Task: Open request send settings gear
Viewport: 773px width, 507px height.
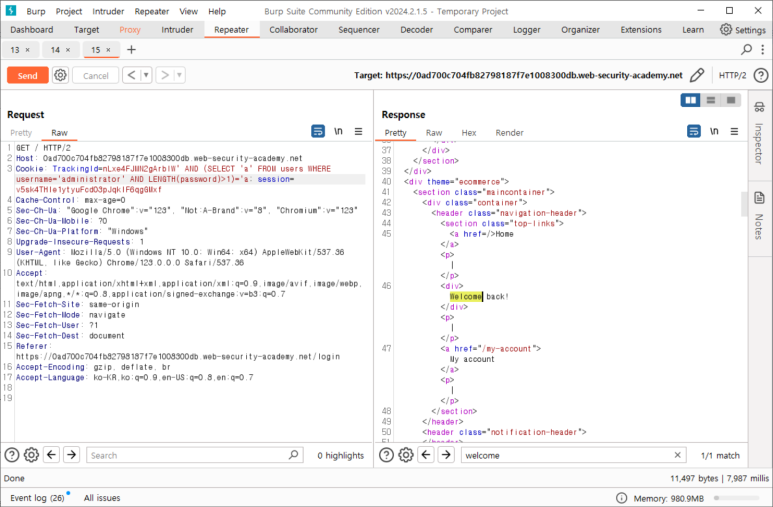Action: click(x=60, y=75)
